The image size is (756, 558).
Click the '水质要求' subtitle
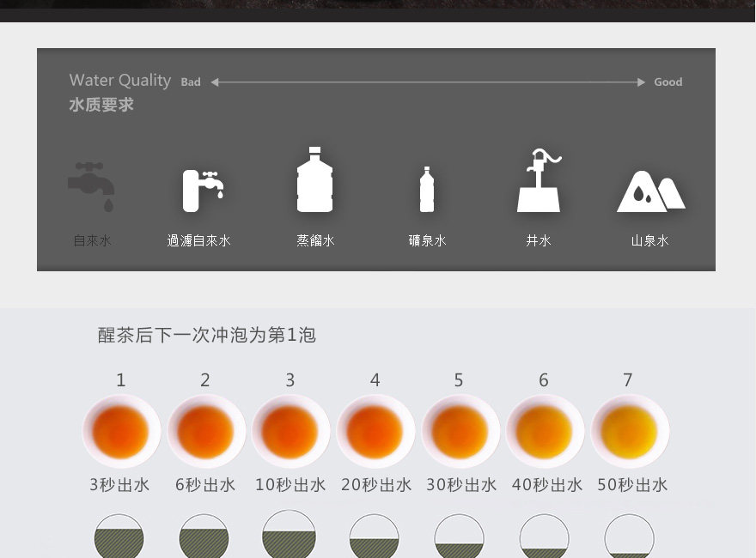[101, 105]
